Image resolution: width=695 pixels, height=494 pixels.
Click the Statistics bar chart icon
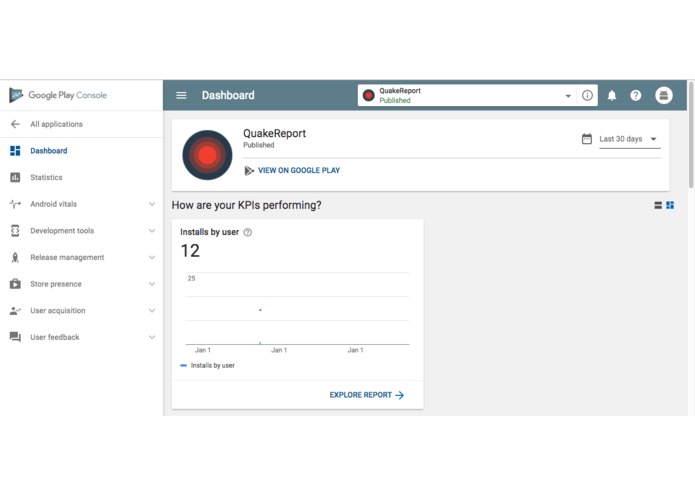pyautogui.click(x=15, y=177)
